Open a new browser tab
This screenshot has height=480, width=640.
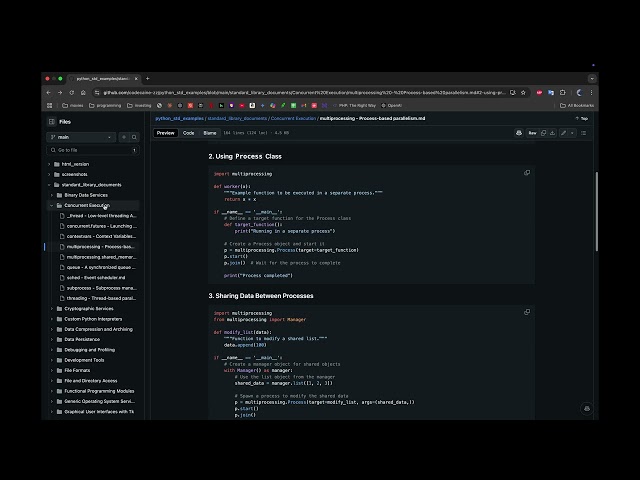click(x=147, y=78)
